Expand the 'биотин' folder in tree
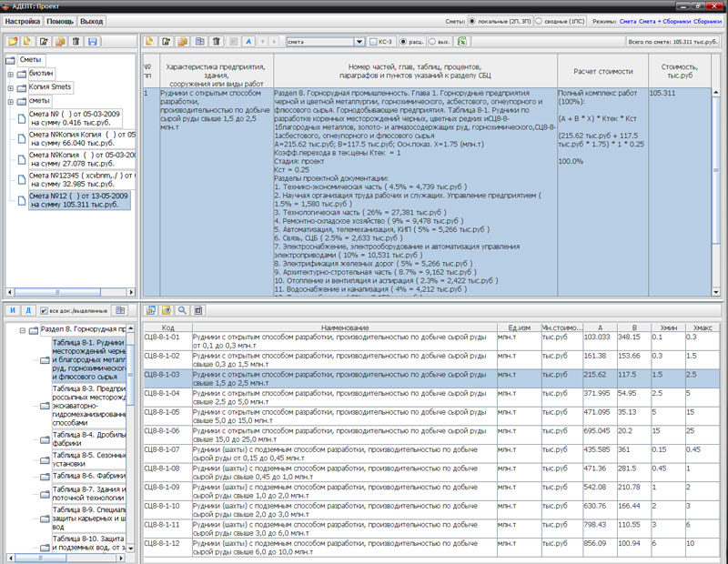 click(9, 73)
